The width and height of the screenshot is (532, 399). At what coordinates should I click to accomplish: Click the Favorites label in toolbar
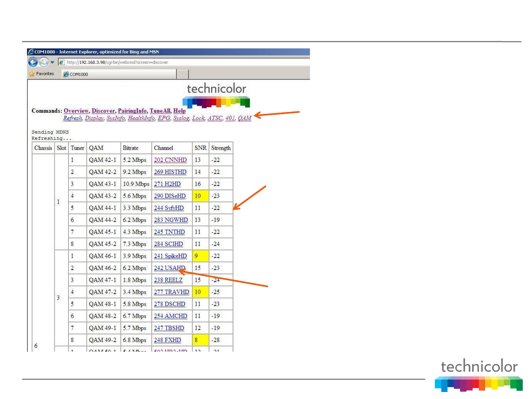(x=45, y=74)
